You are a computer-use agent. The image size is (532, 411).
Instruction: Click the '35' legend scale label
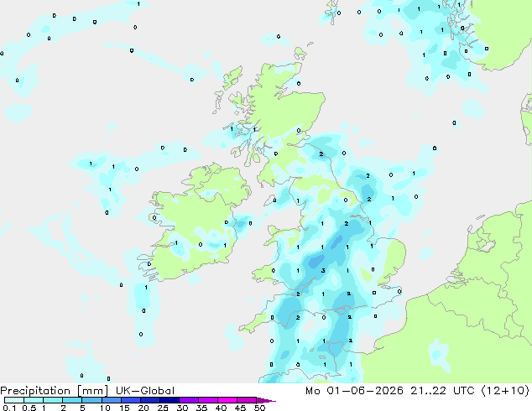(201, 408)
